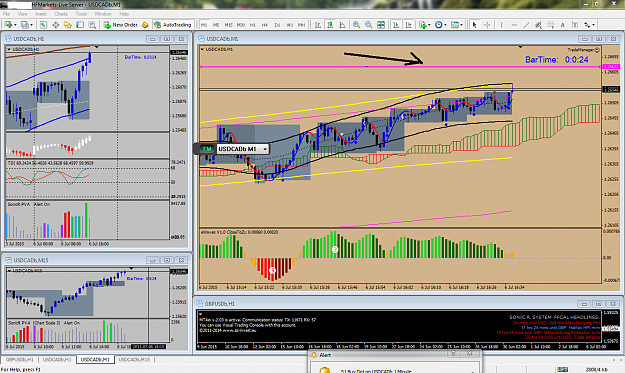The height and width of the screenshot is (373, 625).
Task: Toggle Chart Shift
Action: (409, 25)
